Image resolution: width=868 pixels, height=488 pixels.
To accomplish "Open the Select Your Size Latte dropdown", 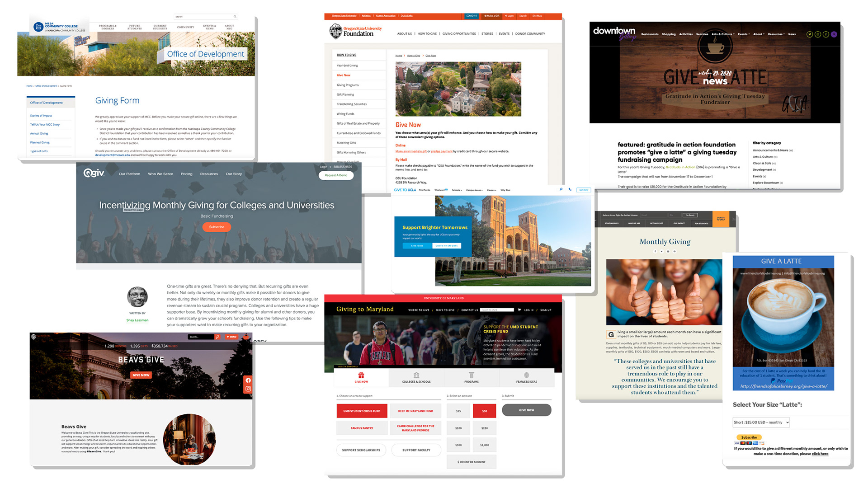I will tap(761, 422).
